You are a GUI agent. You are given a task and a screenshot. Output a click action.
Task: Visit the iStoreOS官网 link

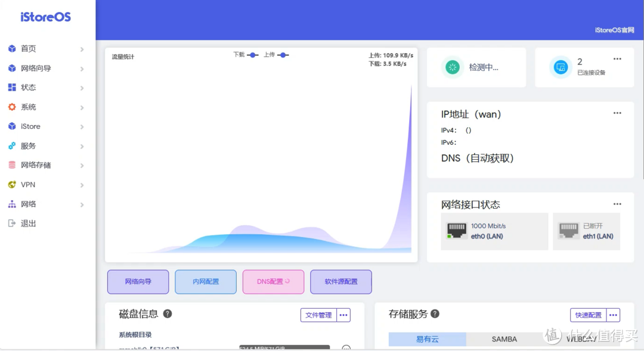click(614, 30)
